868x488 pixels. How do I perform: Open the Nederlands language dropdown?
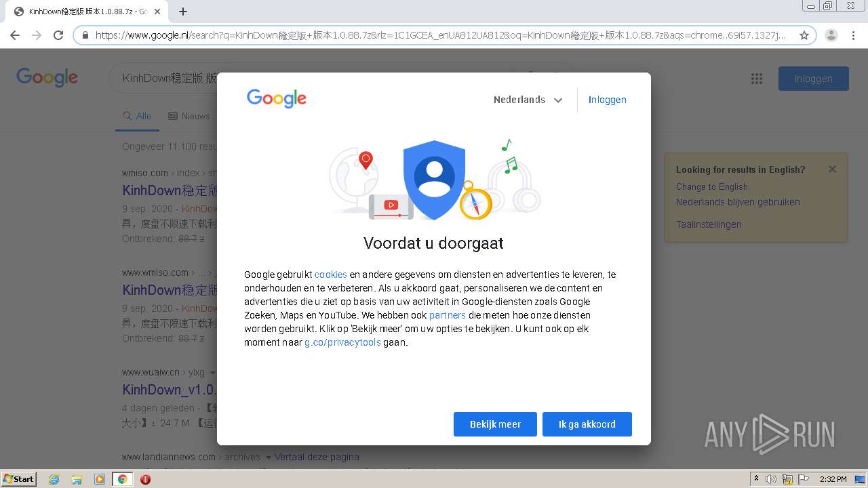(528, 100)
